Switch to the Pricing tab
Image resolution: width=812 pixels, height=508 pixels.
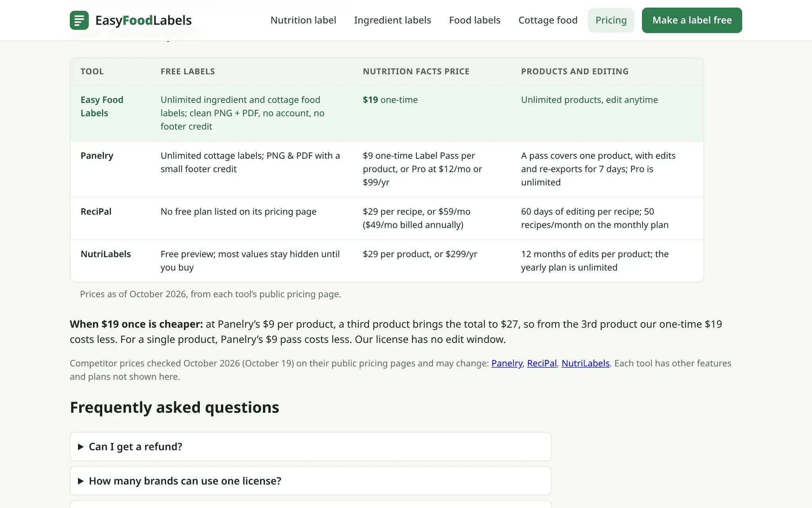[x=611, y=20]
